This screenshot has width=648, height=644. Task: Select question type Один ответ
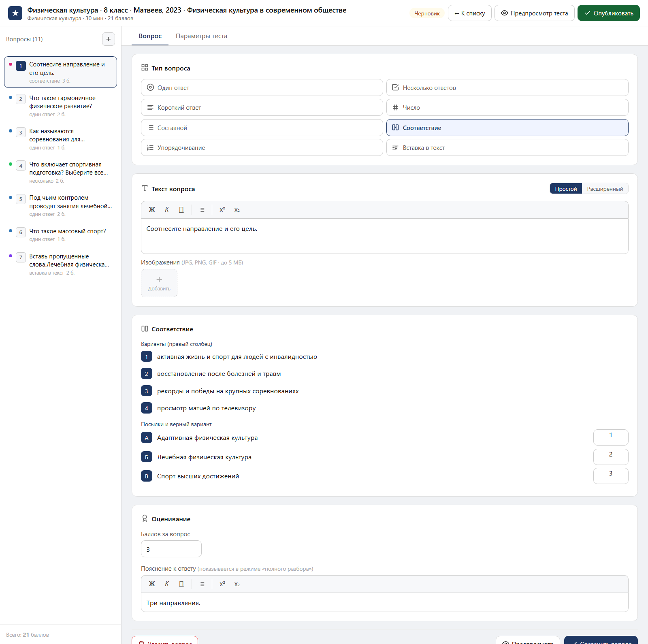(x=262, y=87)
